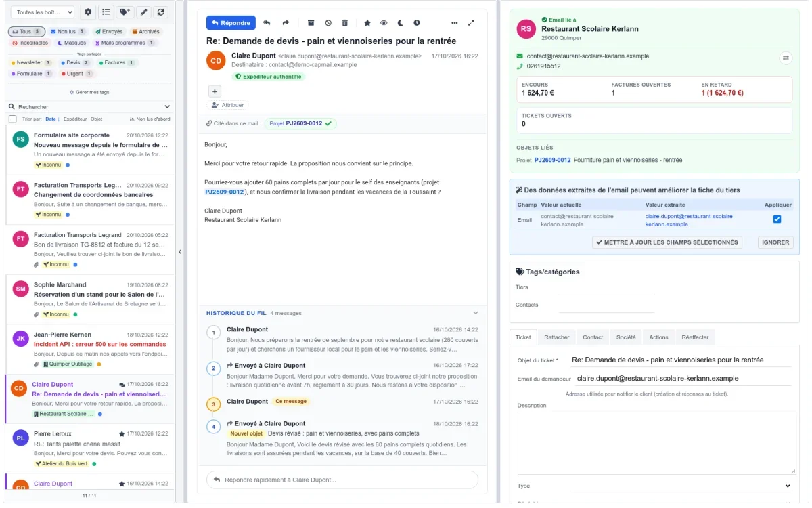Collapse the mail list panel arrow
Image resolution: width=812 pixels, height=508 pixels.
[180, 251]
